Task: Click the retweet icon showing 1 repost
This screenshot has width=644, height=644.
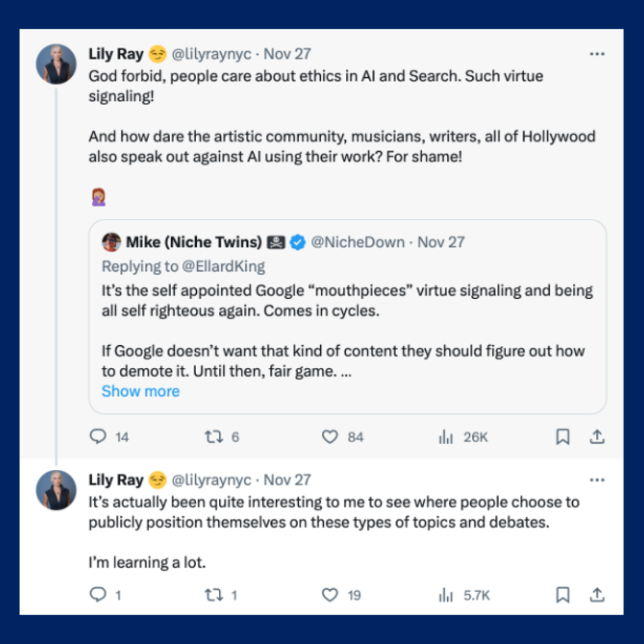Action: point(214,594)
